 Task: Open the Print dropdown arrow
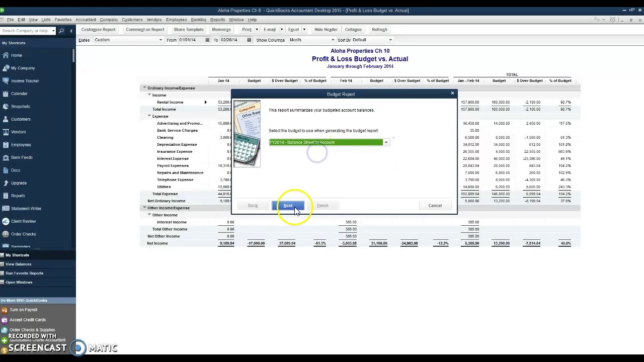coord(257,30)
